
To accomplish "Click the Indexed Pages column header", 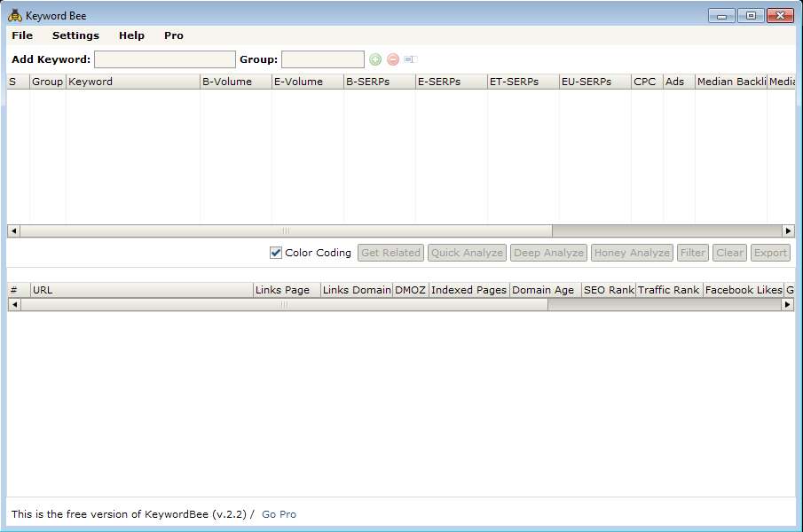I will (469, 290).
